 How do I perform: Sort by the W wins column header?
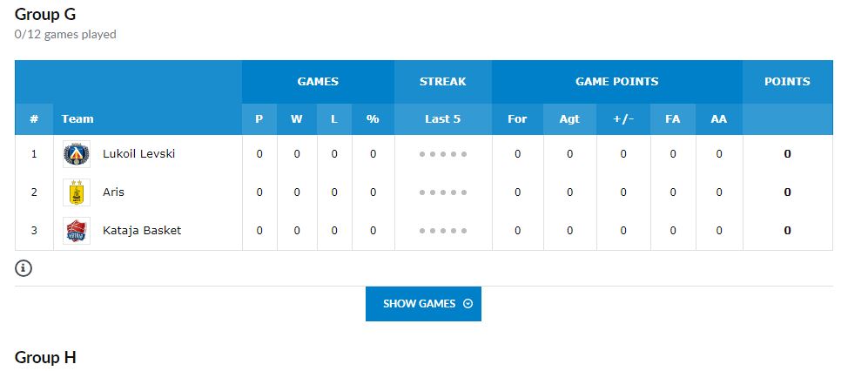point(297,119)
